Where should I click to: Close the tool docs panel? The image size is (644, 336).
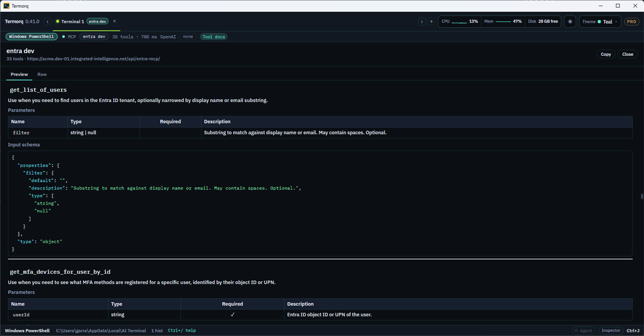628,54
